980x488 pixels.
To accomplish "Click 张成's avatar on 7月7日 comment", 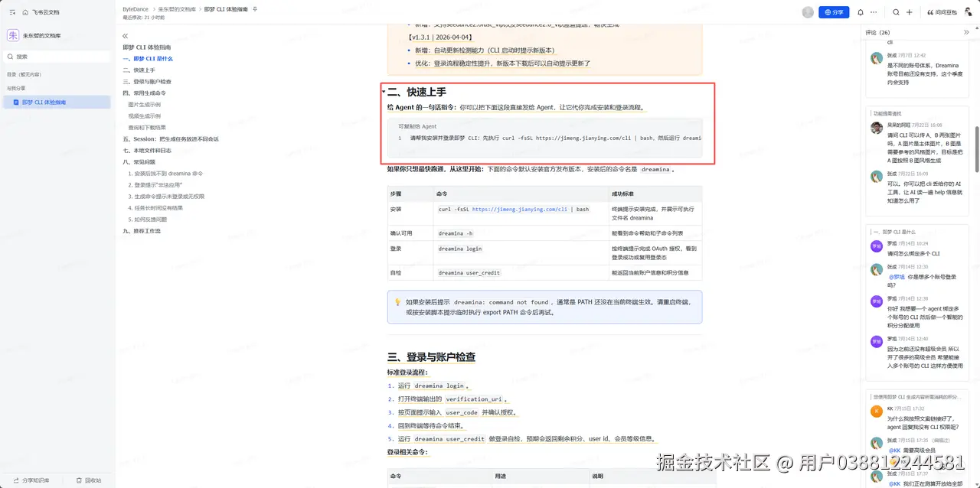I will coord(877,58).
